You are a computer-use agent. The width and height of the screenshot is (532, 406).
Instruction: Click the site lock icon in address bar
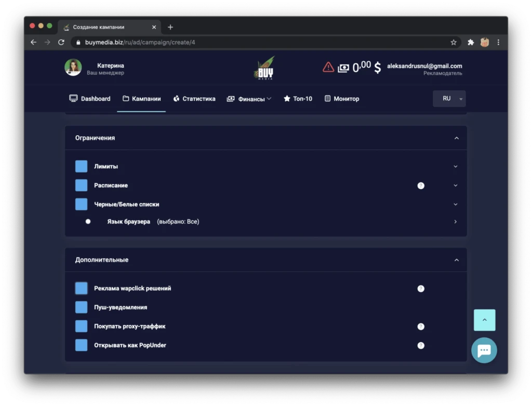point(78,43)
